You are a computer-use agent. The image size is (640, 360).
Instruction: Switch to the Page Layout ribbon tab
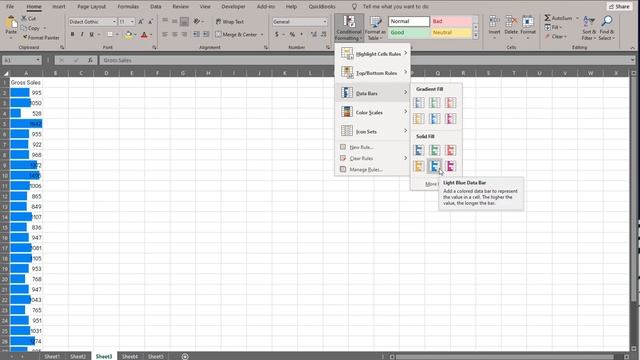pos(91,7)
